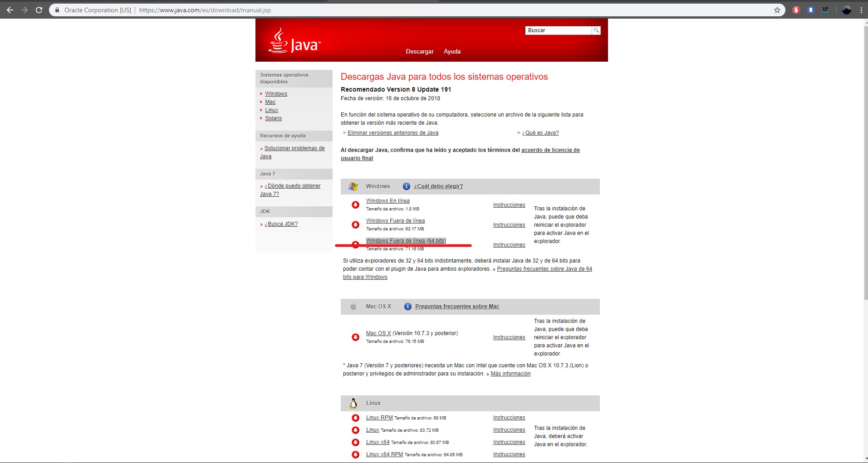Screen dimensions: 868x463
Task: Click download icon for Windows En línea
Action: click(356, 205)
